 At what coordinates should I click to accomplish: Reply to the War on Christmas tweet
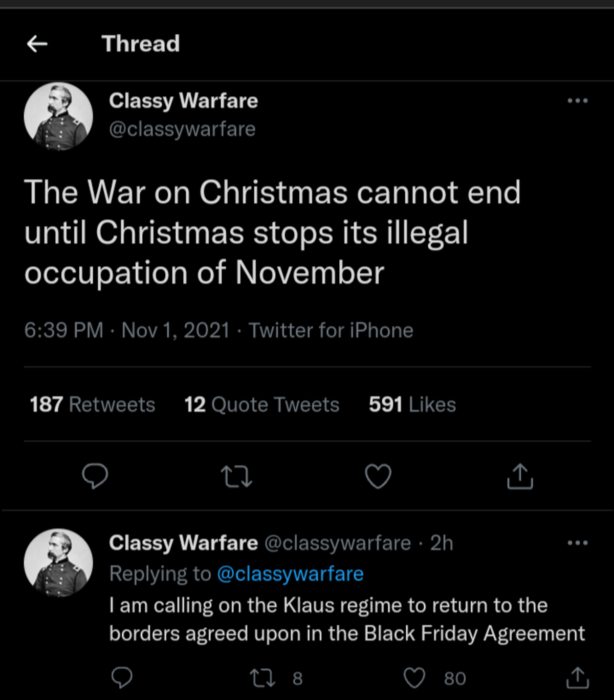[x=95, y=476]
